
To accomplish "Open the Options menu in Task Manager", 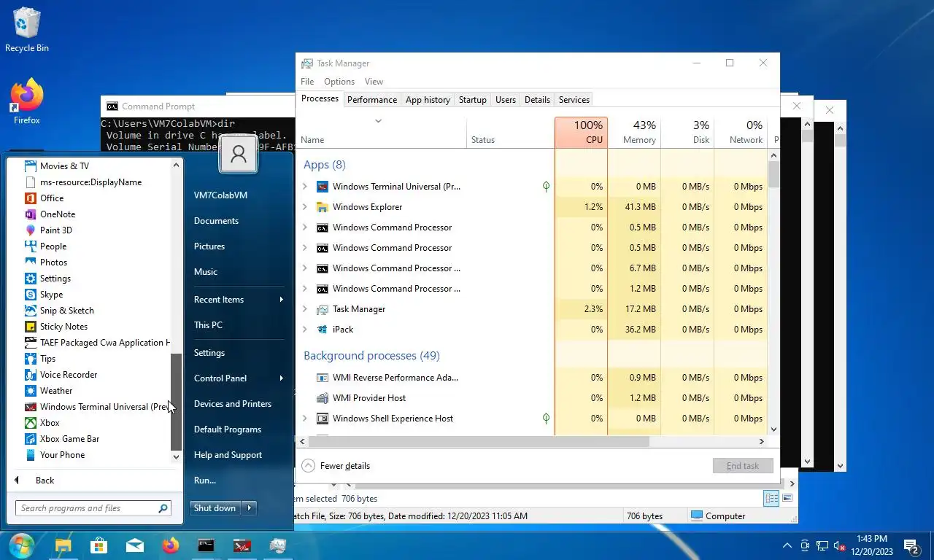I will [339, 82].
